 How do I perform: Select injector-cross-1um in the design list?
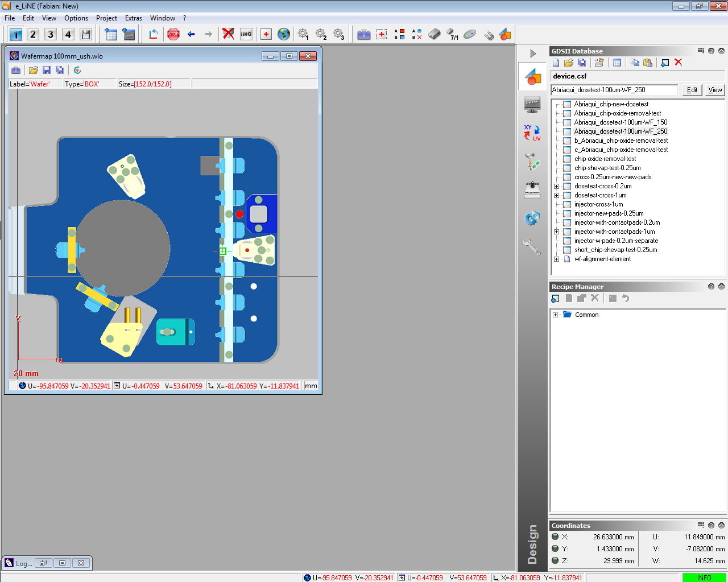point(598,204)
